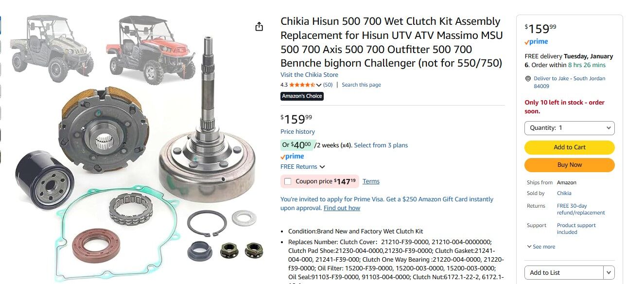The height and width of the screenshot is (284, 644).
Task: Click the Add to Cart button
Action: coord(569,147)
